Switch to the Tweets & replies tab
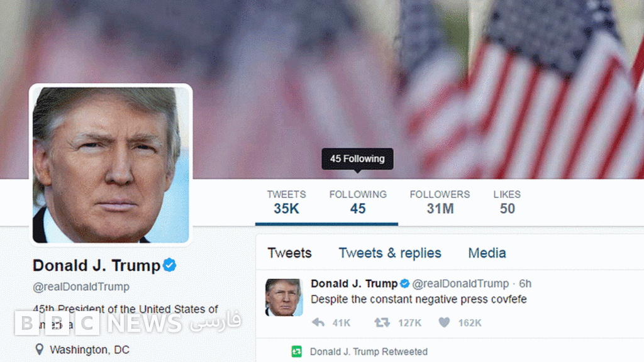 [x=390, y=253]
